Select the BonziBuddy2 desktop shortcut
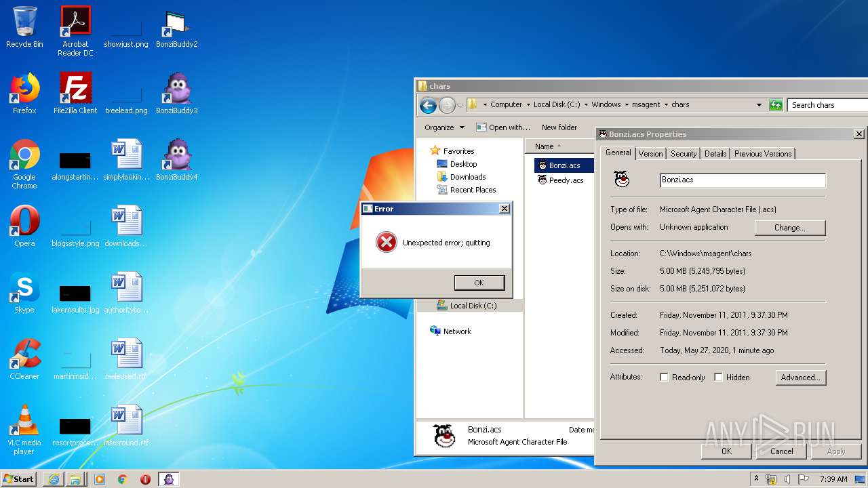The width and height of the screenshot is (868, 488). (x=176, y=27)
